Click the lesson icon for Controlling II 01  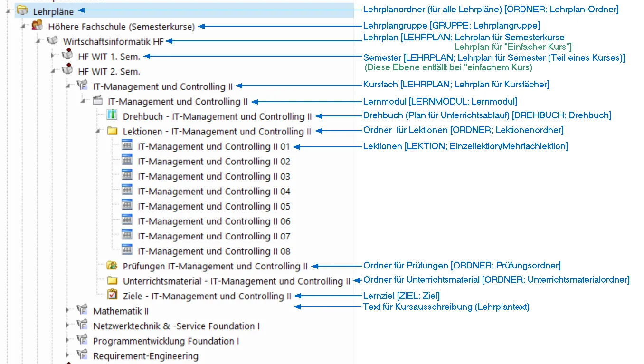[127, 145]
